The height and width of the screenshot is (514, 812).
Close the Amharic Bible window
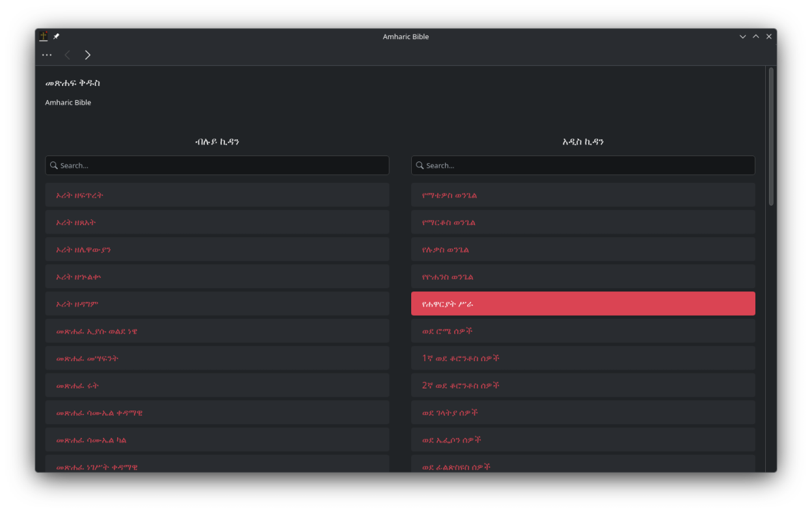click(768, 36)
